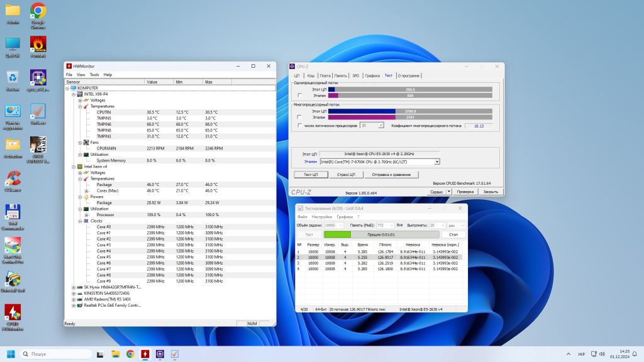Image resolution: width=644 pixels, height=362 pixels.
Task: Select the CPUFANIN row in HWMonitor
Action: click(x=170, y=148)
